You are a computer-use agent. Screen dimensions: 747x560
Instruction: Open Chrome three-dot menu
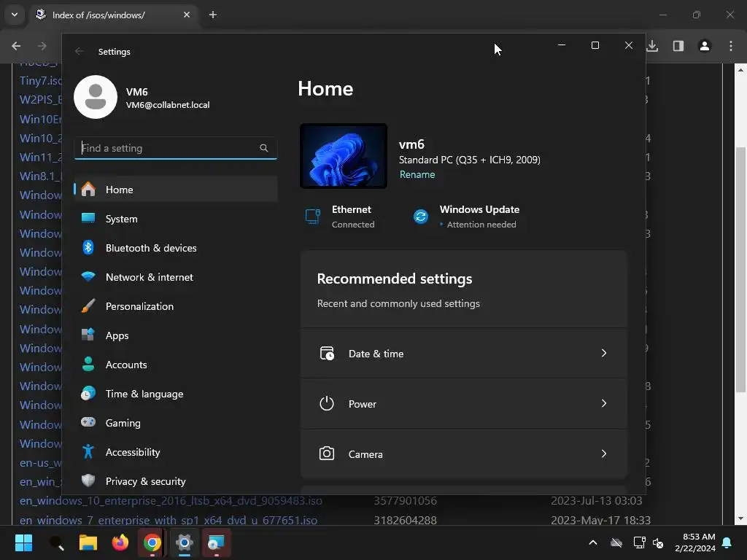coord(731,46)
